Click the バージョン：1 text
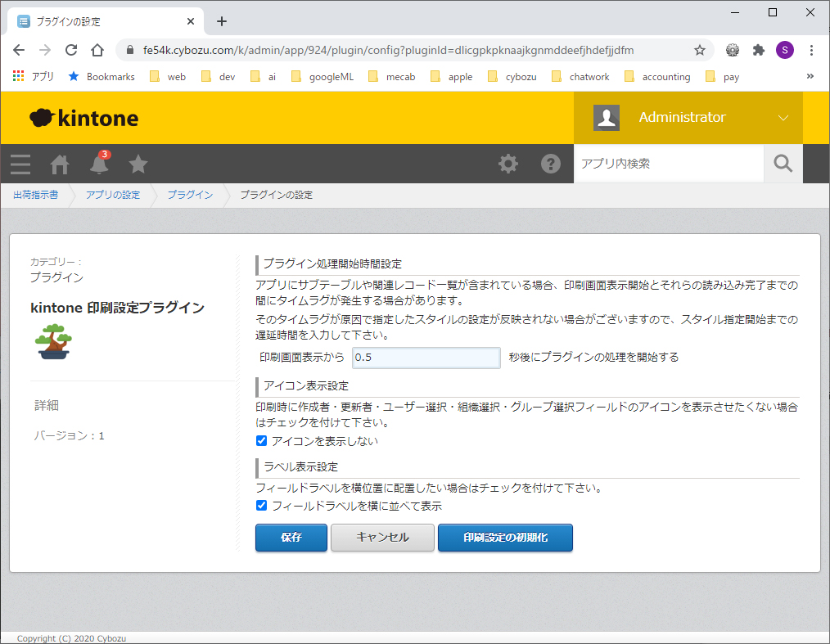The width and height of the screenshot is (830, 644). [70, 435]
